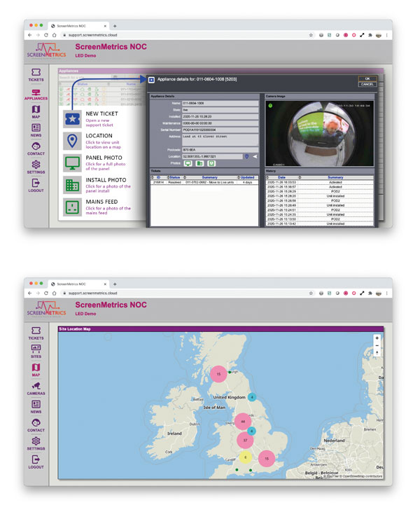
Task: Sort the history table by Date column
Action: tap(281, 176)
